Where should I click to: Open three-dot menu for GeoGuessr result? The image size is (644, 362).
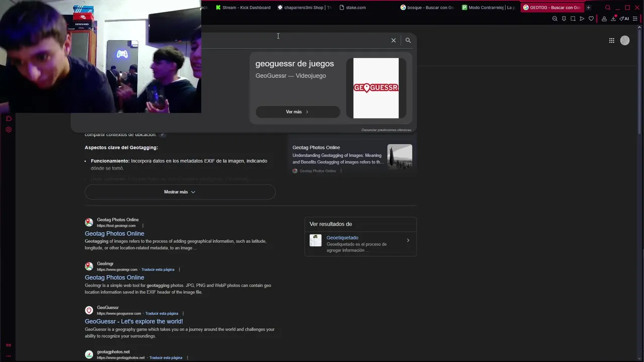[183, 314]
